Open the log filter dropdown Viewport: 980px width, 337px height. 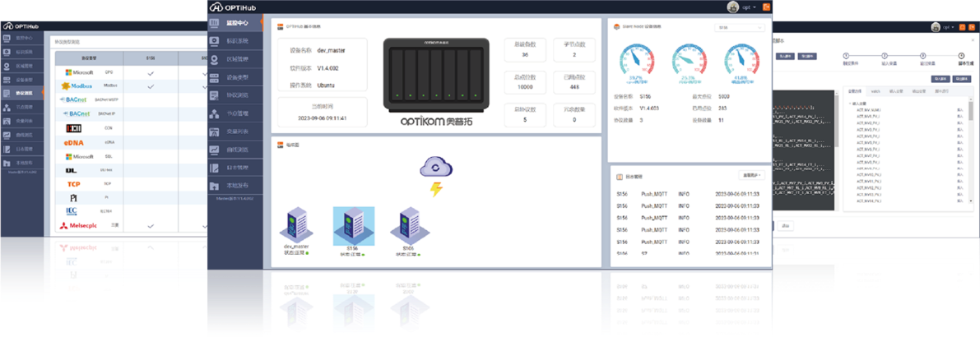[x=752, y=175]
